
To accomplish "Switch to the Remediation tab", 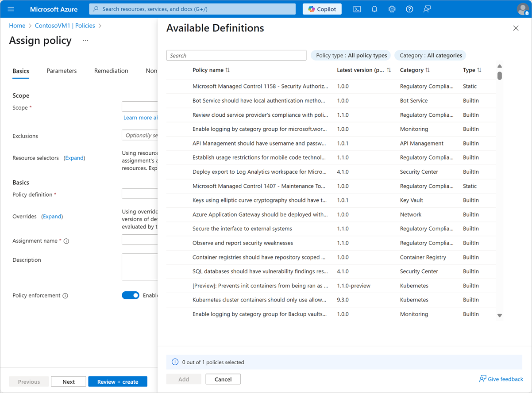I will pos(111,71).
